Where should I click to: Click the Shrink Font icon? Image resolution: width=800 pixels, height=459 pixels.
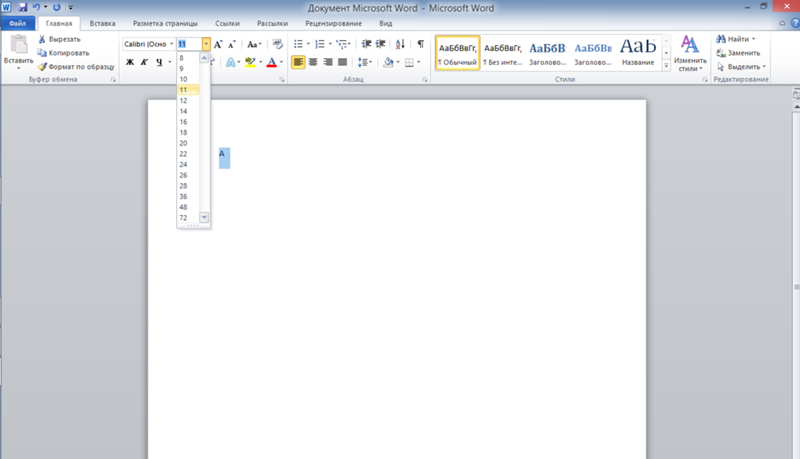[x=232, y=44]
